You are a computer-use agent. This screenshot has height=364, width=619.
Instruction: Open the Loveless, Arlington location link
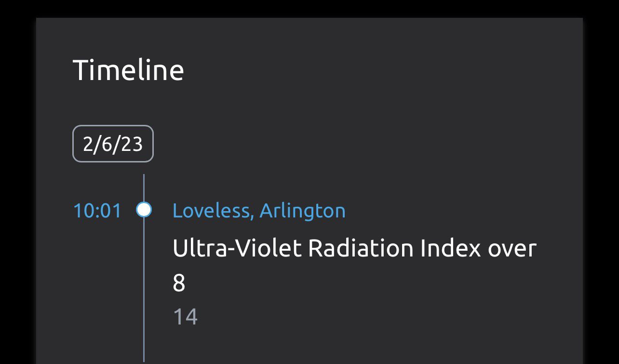tap(259, 210)
